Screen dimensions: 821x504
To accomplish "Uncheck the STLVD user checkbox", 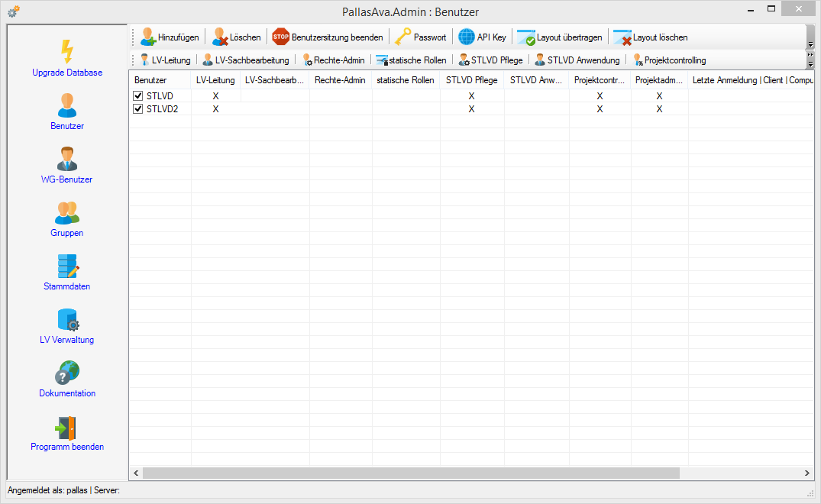I will point(137,95).
